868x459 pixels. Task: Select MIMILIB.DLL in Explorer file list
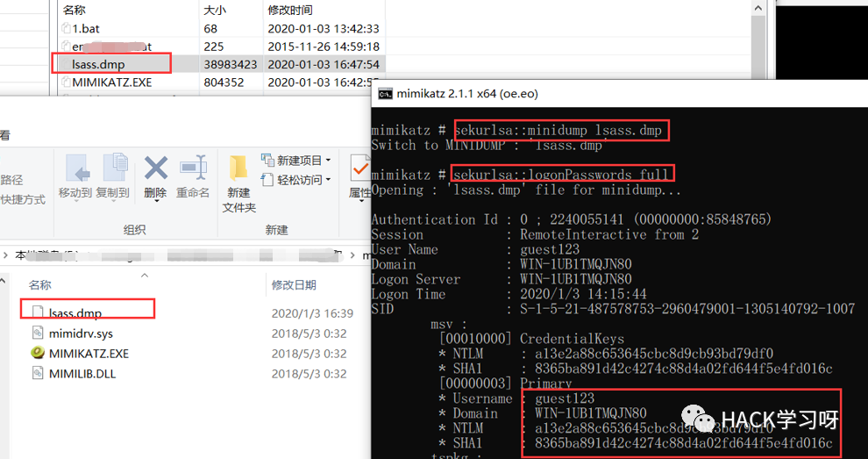pyautogui.click(x=82, y=374)
